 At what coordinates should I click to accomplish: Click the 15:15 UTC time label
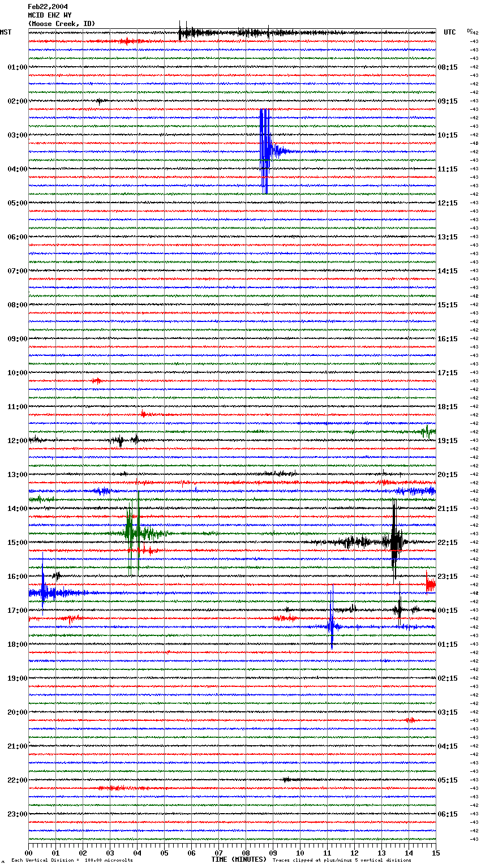coord(448,305)
